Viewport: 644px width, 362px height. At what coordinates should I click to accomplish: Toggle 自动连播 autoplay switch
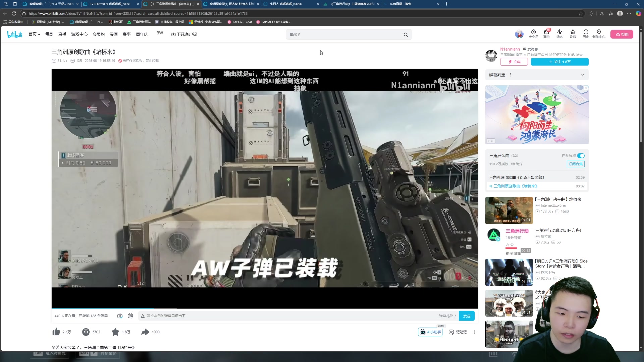coord(581,156)
